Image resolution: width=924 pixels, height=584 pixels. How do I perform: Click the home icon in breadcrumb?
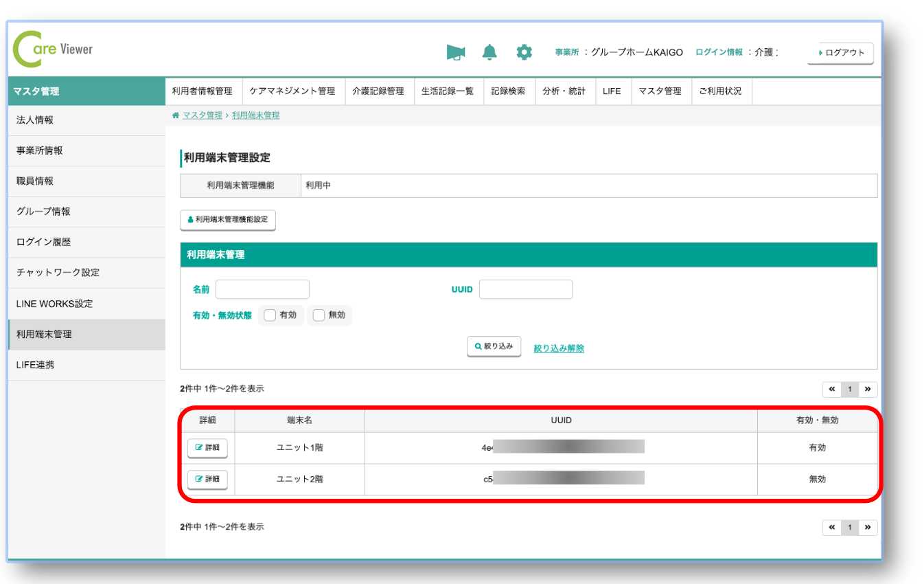click(176, 115)
